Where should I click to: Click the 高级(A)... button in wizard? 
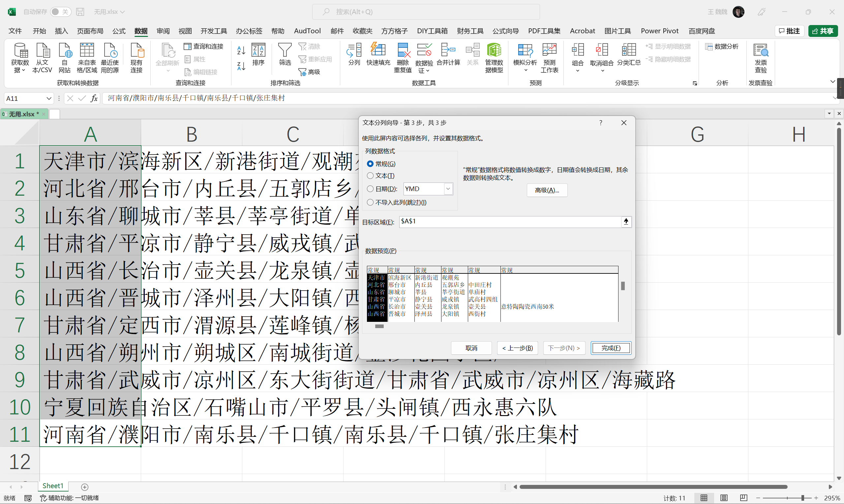[547, 190]
